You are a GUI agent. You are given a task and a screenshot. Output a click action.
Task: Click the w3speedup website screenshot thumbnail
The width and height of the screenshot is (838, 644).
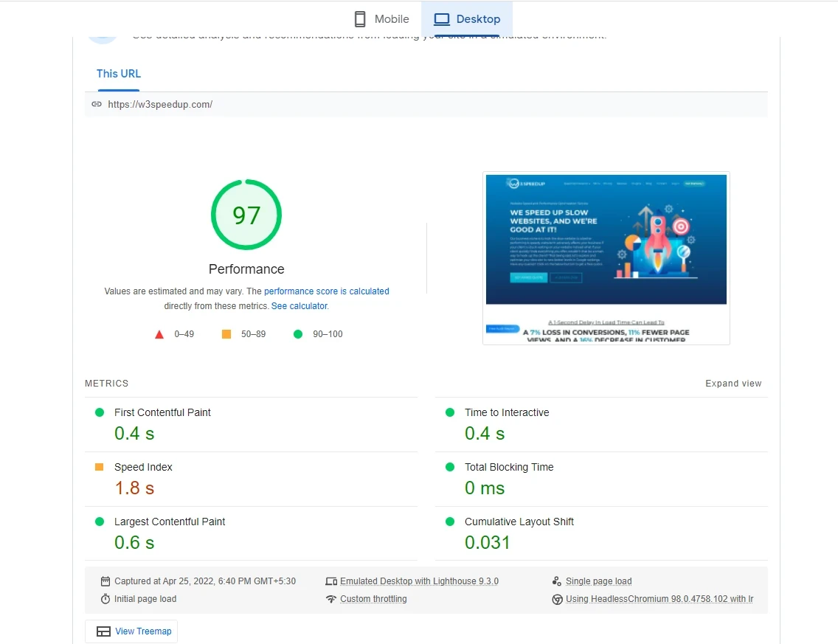click(x=606, y=258)
